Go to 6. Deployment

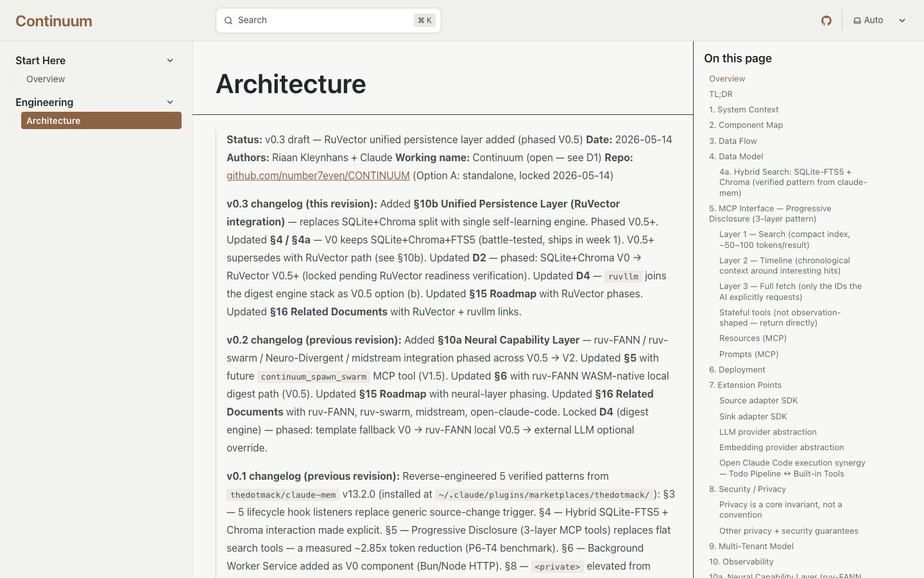pyautogui.click(x=737, y=370)
